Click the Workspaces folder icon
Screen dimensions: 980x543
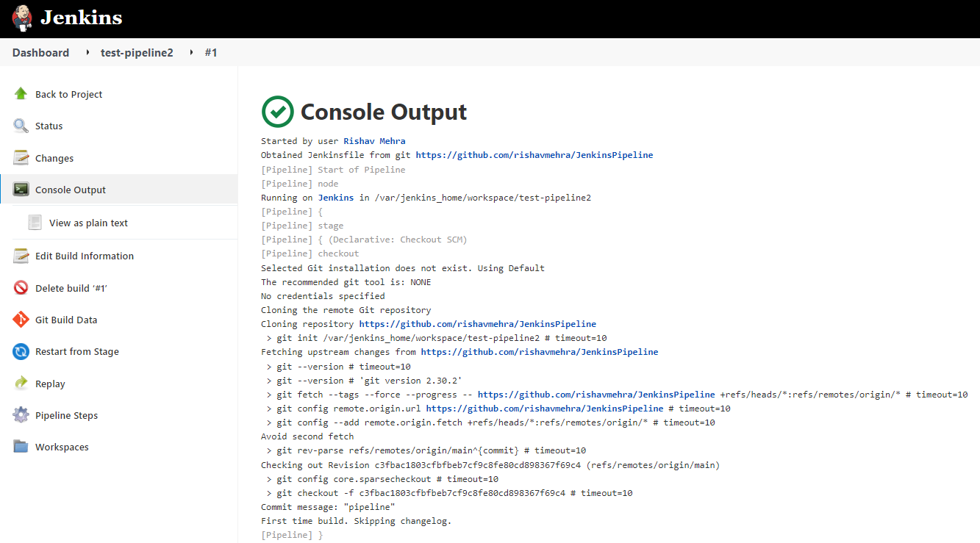(21, 447)
